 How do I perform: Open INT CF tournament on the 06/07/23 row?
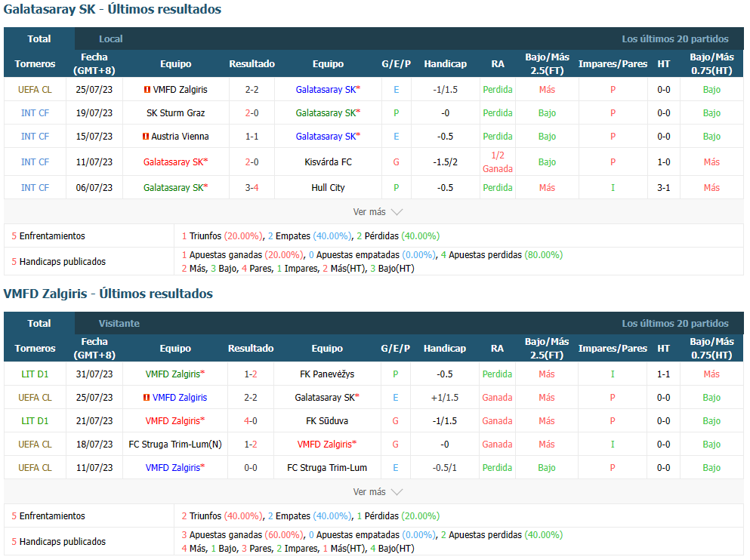[x=35, y=188]
